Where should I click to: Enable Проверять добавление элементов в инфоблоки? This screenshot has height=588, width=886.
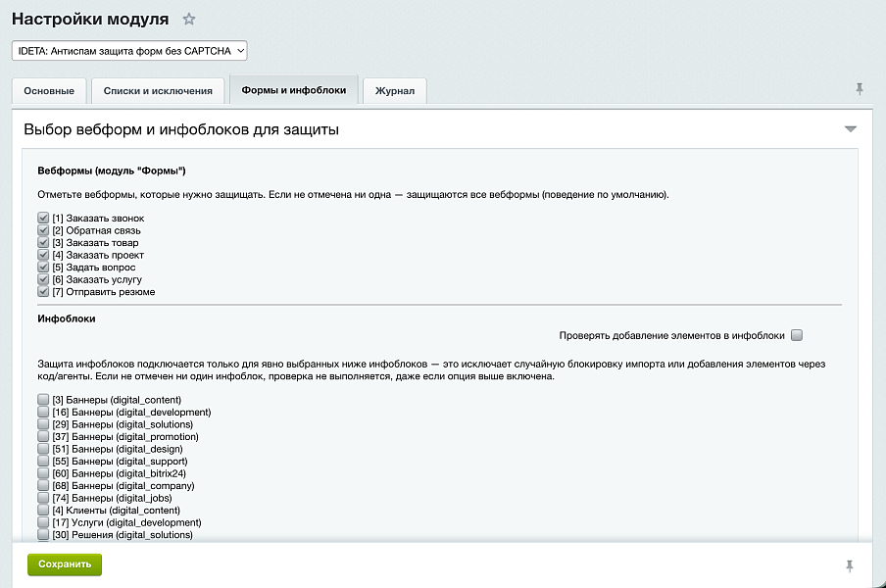(x=797, y=335)
